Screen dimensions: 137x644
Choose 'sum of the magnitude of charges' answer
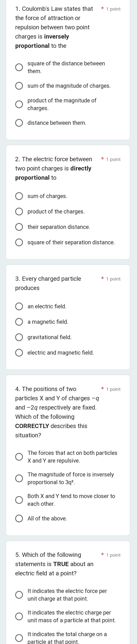(19, 86)
